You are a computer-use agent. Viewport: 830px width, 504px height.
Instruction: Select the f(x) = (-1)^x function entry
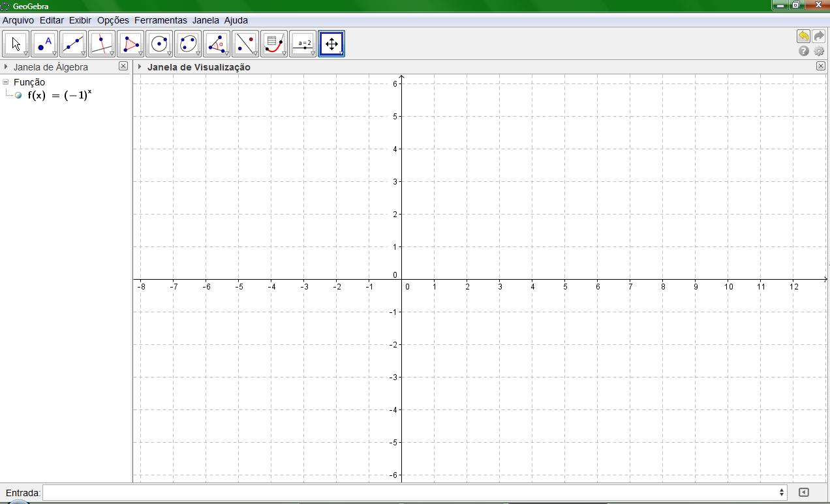coord(59,95)
